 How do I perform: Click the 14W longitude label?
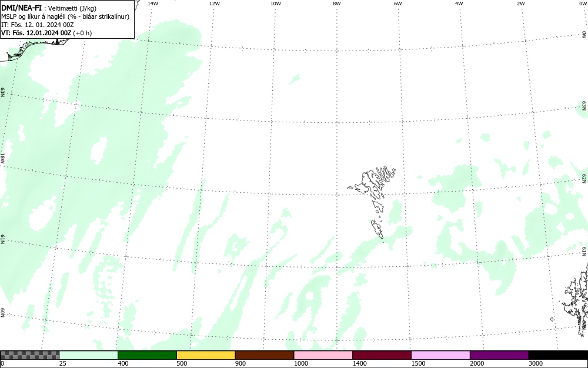point(153,4)
